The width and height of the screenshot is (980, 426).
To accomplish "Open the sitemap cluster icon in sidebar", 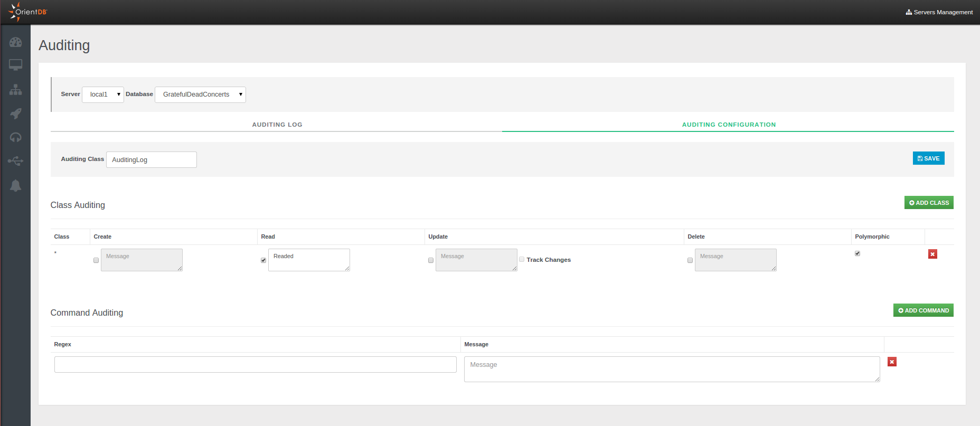I will pos(15,90).
